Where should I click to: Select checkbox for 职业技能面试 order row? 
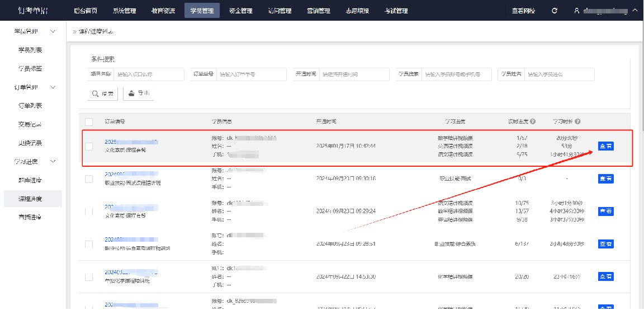[x=89, y=179]
